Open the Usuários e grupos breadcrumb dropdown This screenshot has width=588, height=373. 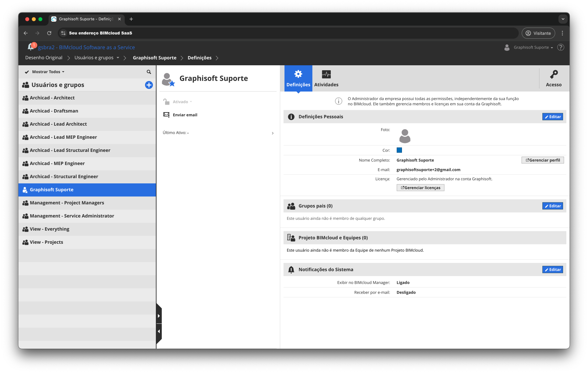(x=118, y=58)
